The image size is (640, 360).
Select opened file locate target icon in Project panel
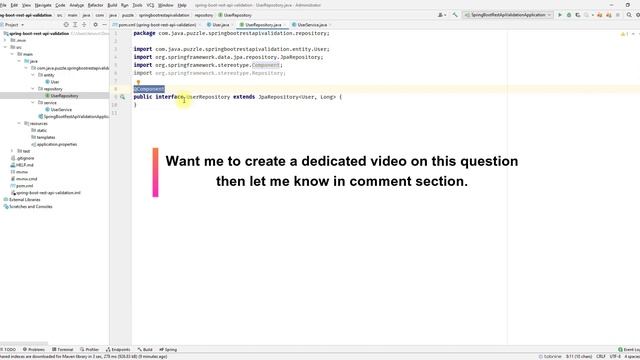point(66,25)
